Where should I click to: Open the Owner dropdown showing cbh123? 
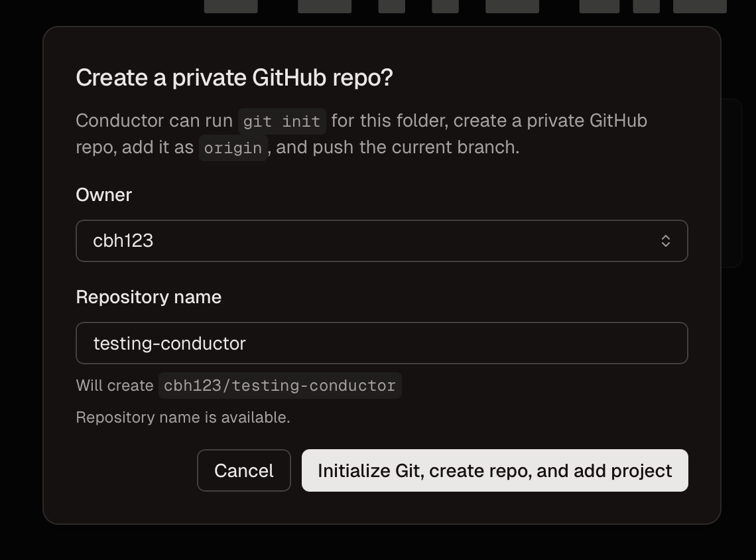[381, 241]
